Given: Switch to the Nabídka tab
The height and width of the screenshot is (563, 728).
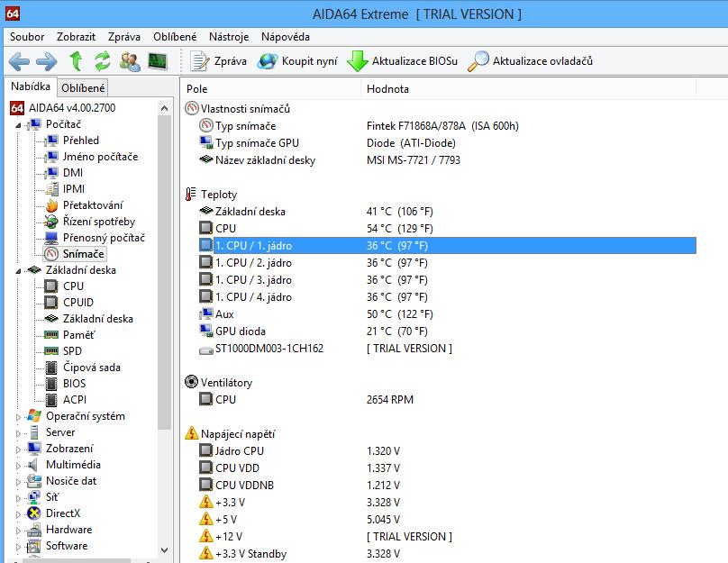Looking at the screenshot, I should pos(31,86).
